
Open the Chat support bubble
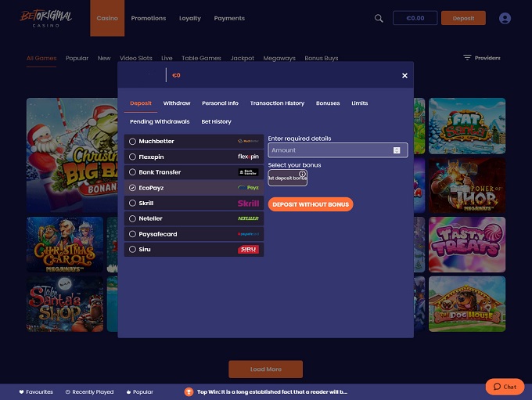click(x=505, y=387)
